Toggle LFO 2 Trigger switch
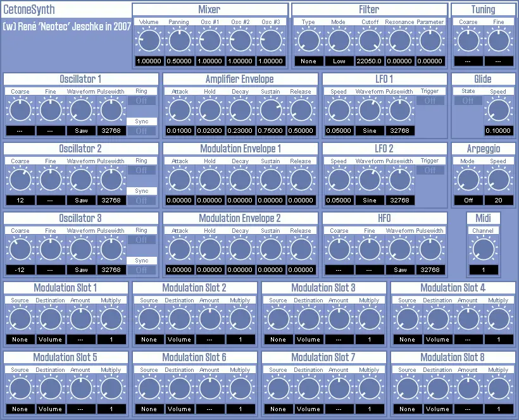 click(x=430, y=170)
